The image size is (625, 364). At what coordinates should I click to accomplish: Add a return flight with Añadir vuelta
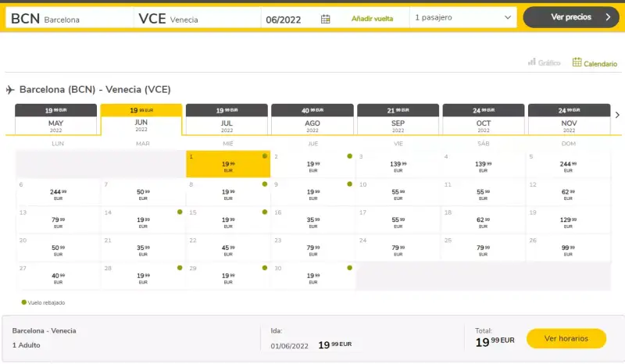click(x=372, y=18)
